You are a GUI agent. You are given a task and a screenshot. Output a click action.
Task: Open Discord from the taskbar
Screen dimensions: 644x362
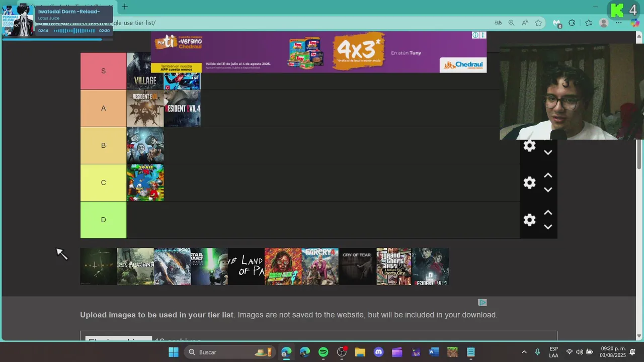[379, 352]
